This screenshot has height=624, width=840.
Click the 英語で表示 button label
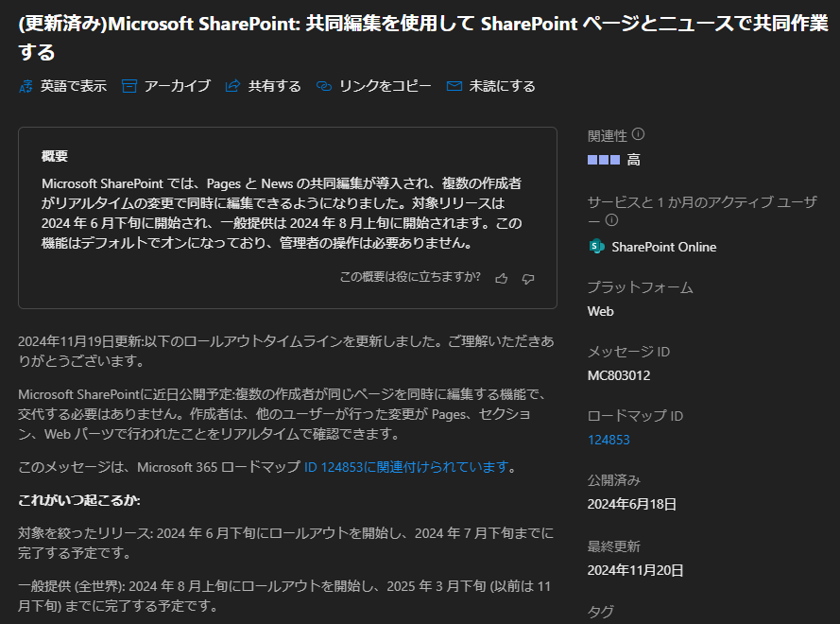point(74,86)
